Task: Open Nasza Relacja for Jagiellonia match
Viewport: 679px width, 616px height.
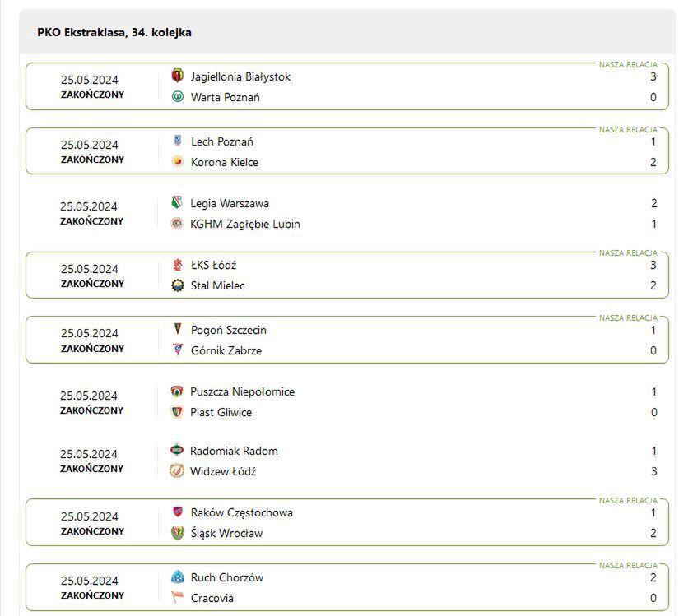Action: (x=628, y=63)
